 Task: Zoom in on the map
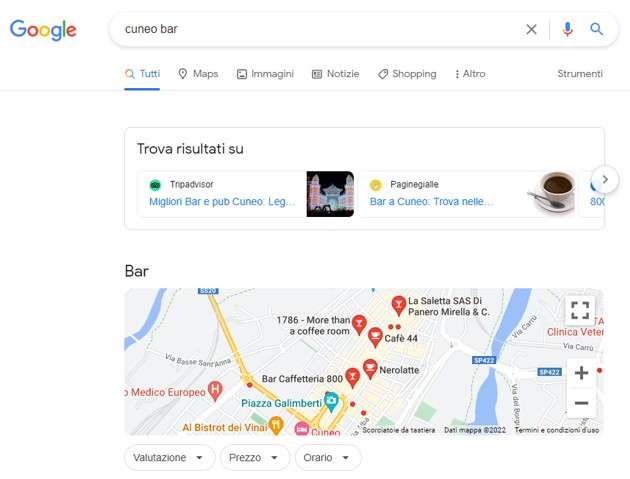click(x=581, y=373)
